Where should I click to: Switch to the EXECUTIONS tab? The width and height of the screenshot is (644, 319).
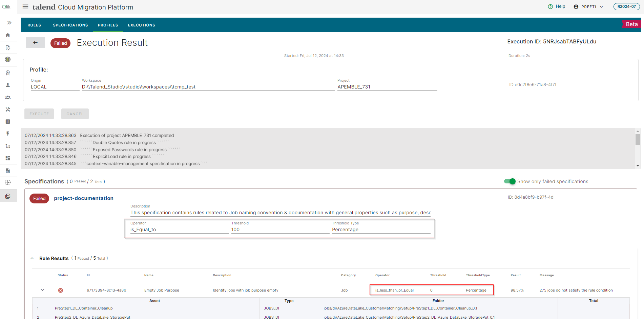click(142, 25)
